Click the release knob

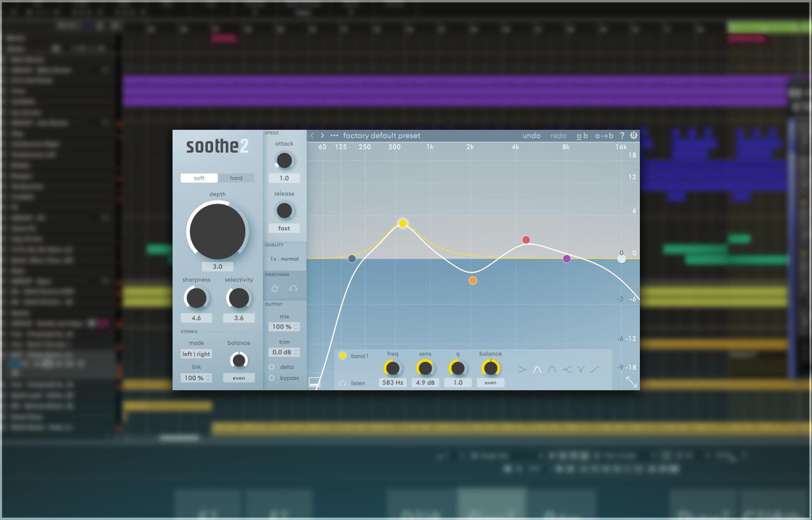(284, 211)
